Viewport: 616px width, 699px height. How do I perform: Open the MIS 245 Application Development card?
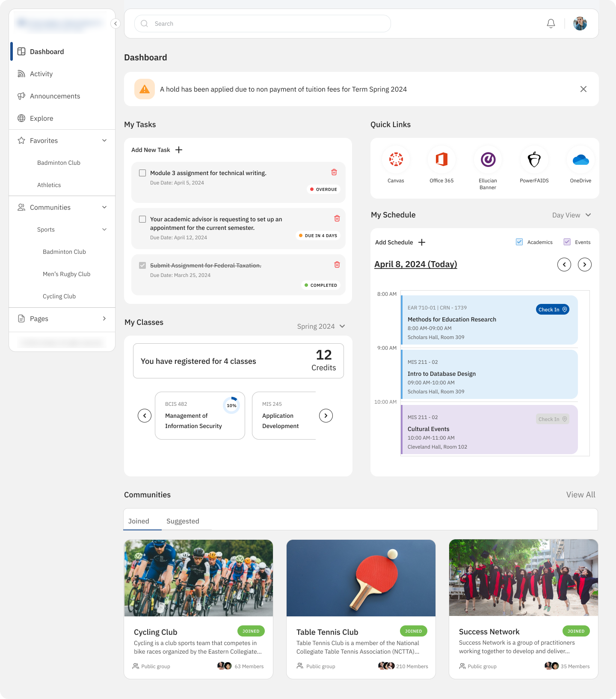click(x=284, y=416)
